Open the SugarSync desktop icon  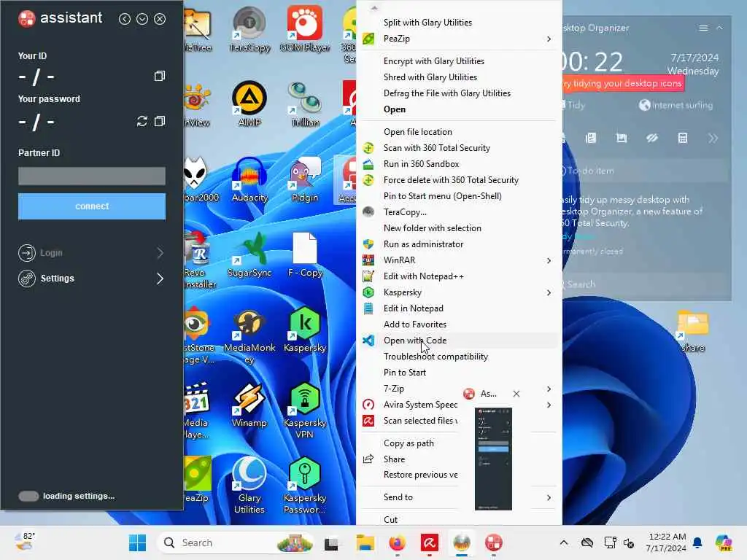(x=249, y=254)
